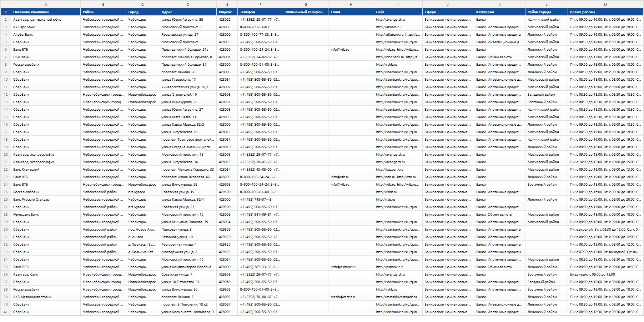Click the city cell 'пос. Новое Атл...'
The width and height of the screenshot is (644, 322).
(x=142, y=230)
